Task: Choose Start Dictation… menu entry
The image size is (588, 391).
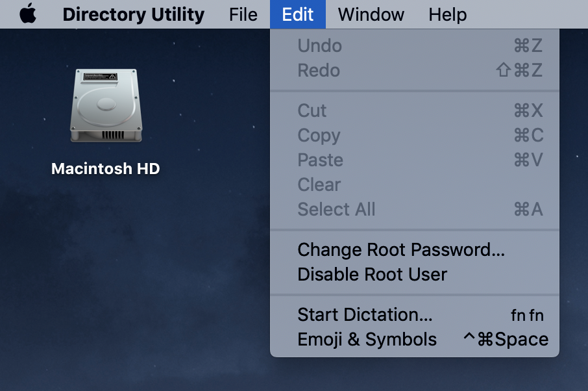Action: tap(414, 314)
